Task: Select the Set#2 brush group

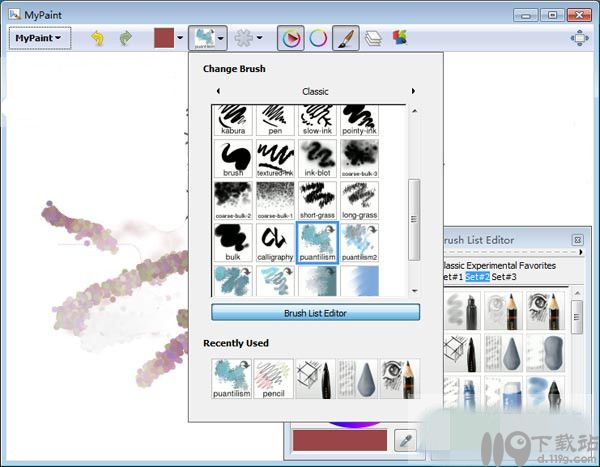Action: tap(477, 276)
